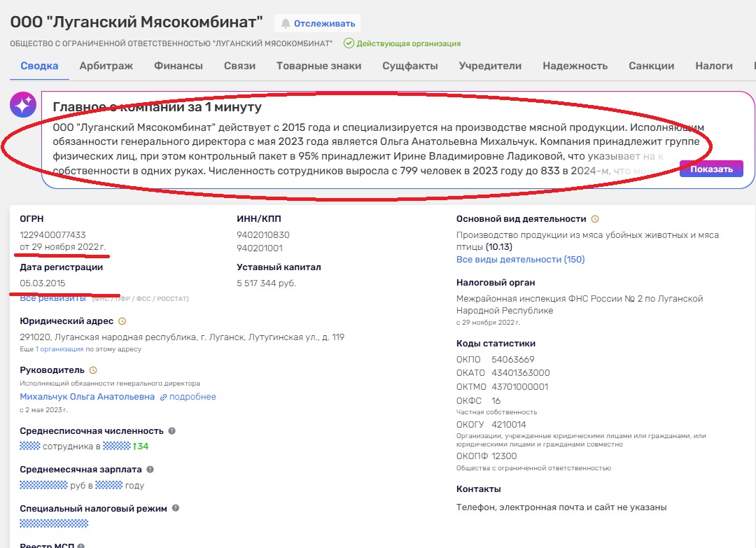Go to the Учредители tab

(x=490, y=66)
